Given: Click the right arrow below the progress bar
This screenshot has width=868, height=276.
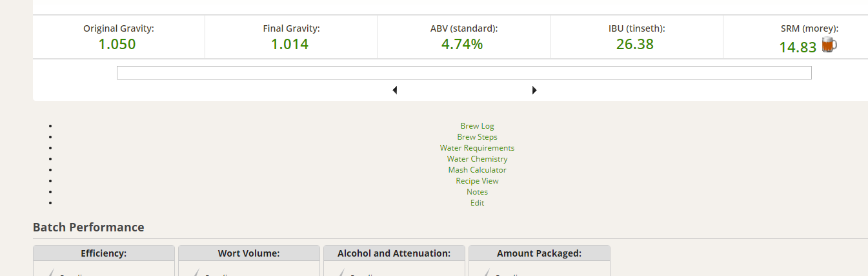Looking at the screenshot, I should [534, 90].
